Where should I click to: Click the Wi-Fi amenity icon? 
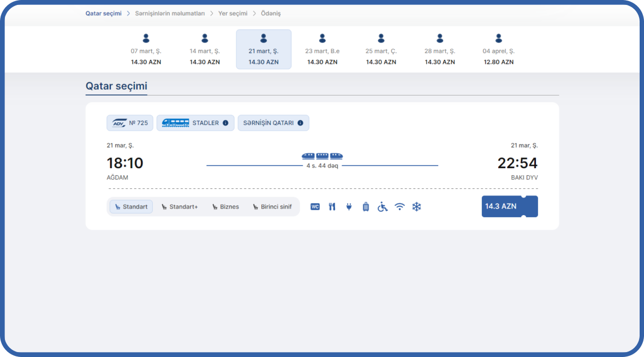click(x=399, y=207)
